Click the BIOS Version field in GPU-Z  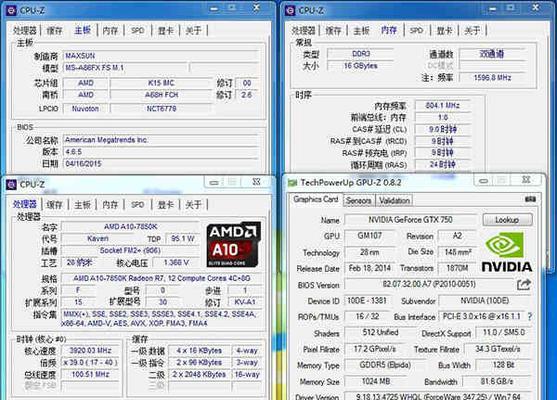429,284
